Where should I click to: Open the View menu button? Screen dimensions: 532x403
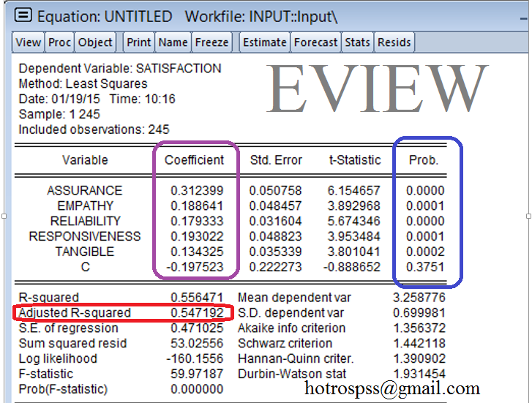pos(28,42)
